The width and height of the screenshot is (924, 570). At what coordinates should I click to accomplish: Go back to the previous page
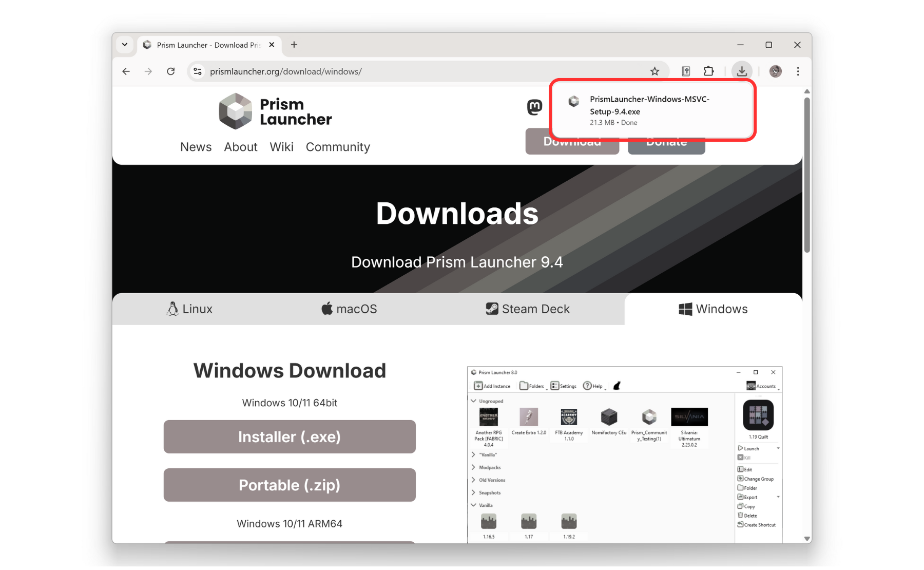(126, 71)
